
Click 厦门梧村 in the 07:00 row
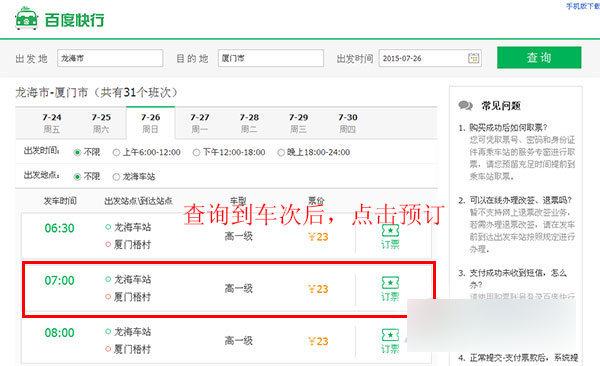[132, 297]
